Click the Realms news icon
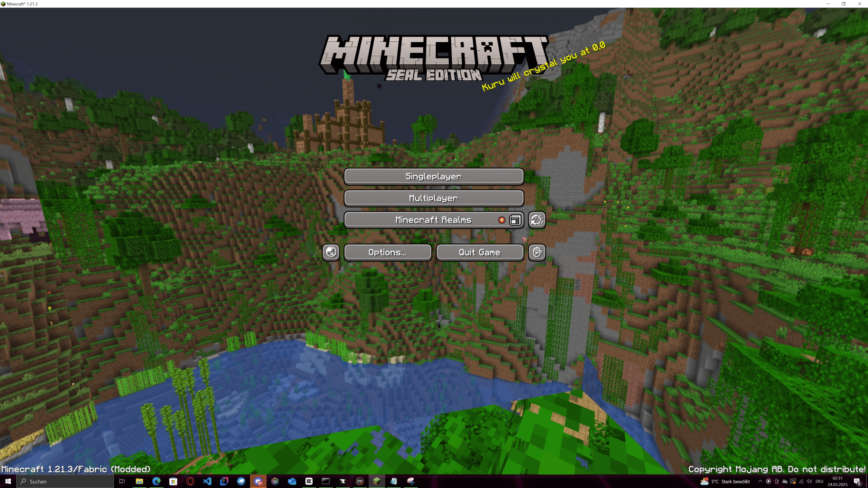This screenshot has height=488, width=868. click(x=515, y=220)
